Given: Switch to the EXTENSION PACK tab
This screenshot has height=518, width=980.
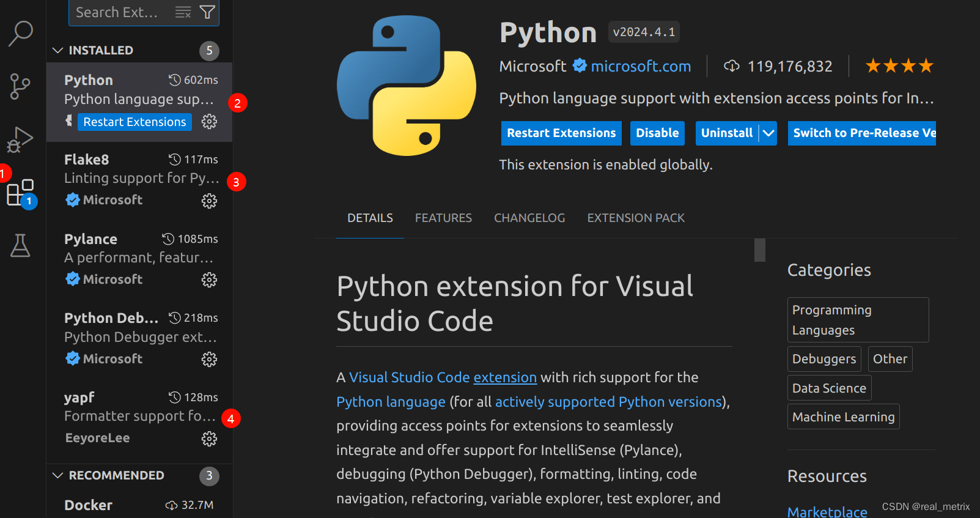Looking at the screenshot, I should [636, 218].
